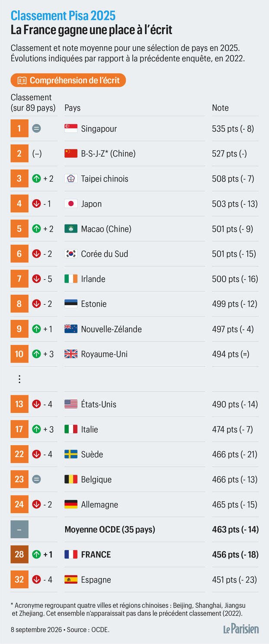Click the green up arrow next to FRANCE

pos(37,555)
